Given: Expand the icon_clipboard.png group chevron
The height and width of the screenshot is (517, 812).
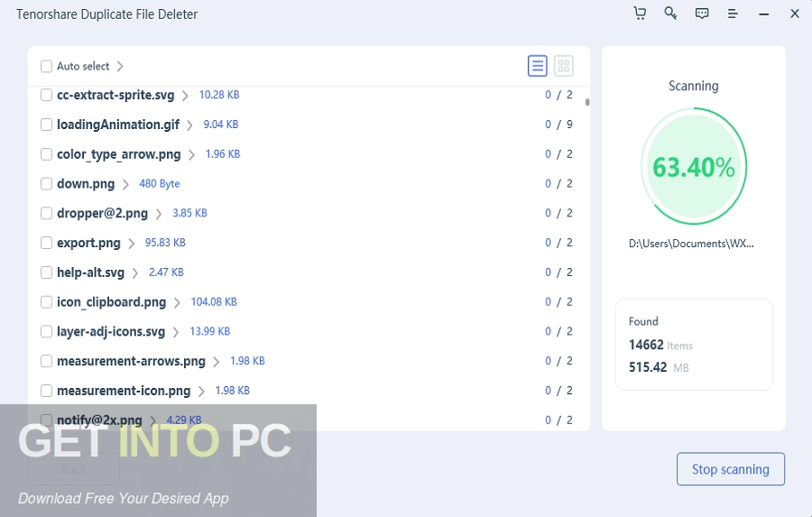Looking at the screenshot, I should tap(177, 302).
